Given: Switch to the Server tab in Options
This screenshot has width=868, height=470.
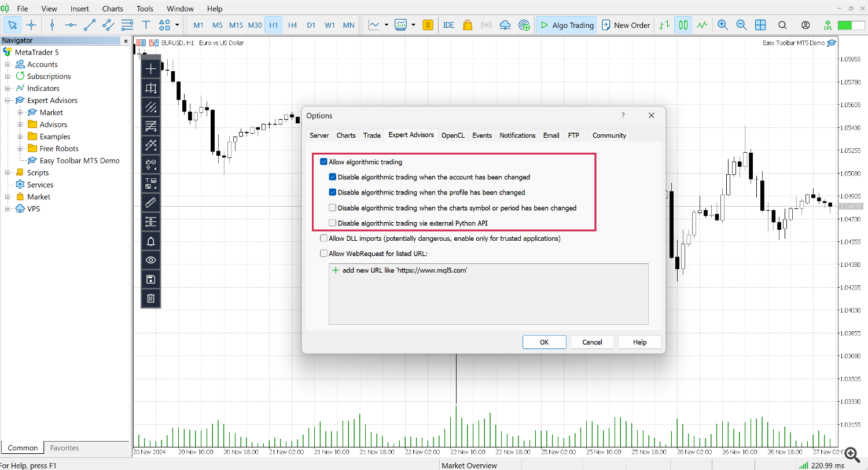Looking at the screenshot, I should [319, 135].
